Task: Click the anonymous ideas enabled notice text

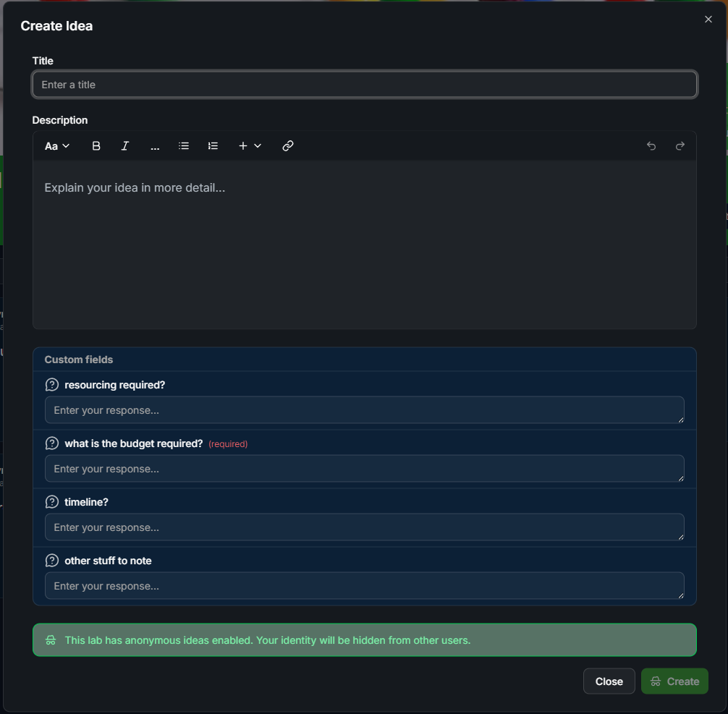Action: (x=268, y=640)
